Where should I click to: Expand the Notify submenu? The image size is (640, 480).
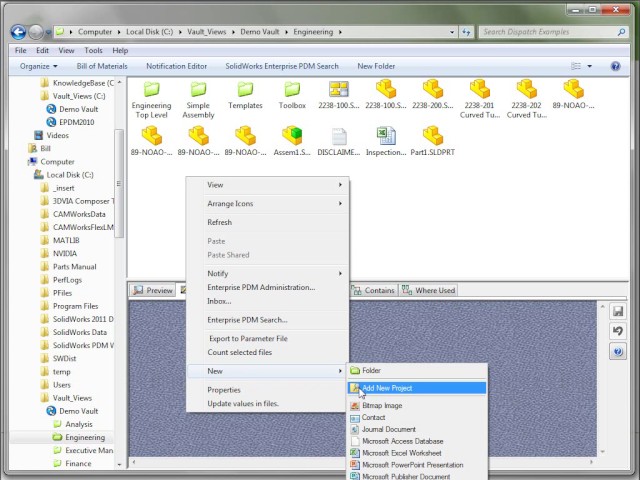tap(268, 273)
